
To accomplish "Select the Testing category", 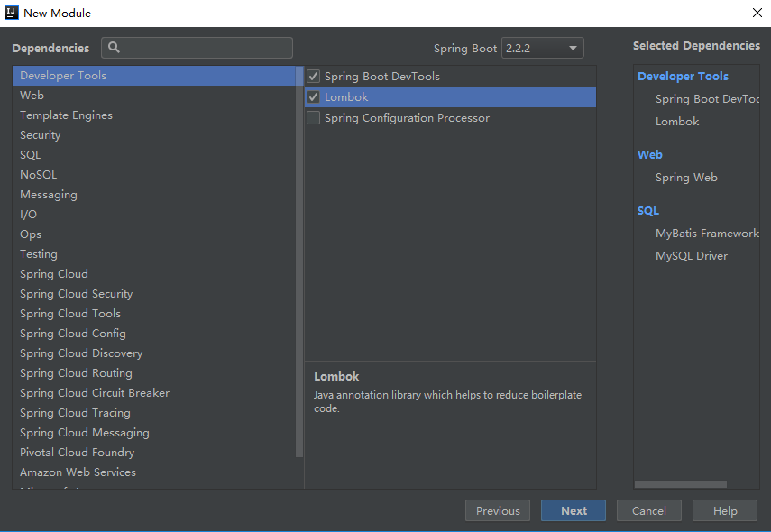I will tap(154, 254).
